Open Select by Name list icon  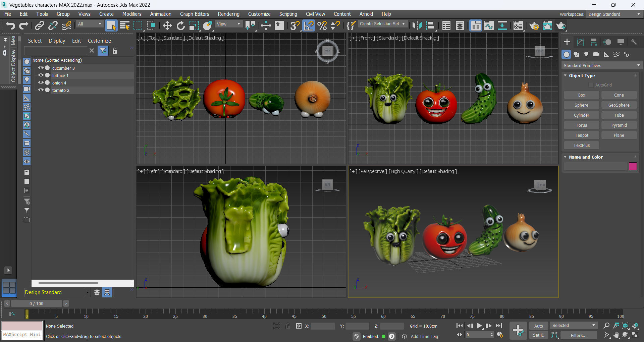pyautogui.click(x=125, y=25)
